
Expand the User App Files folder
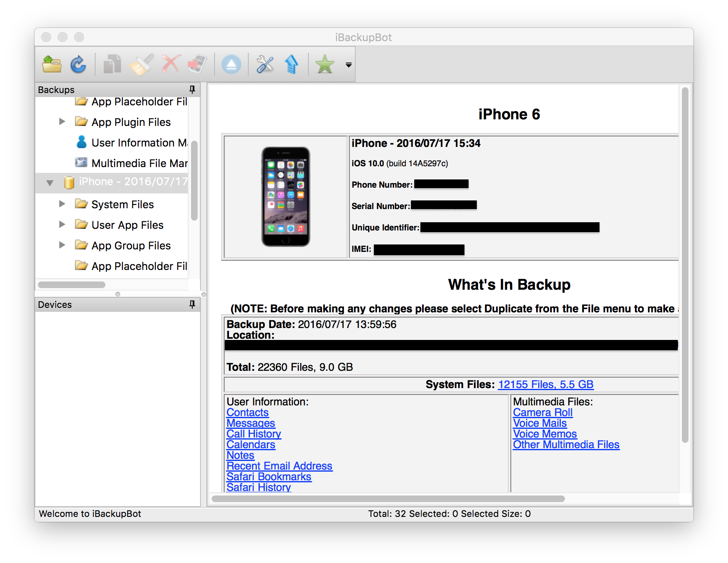click(x=62, y=224)
